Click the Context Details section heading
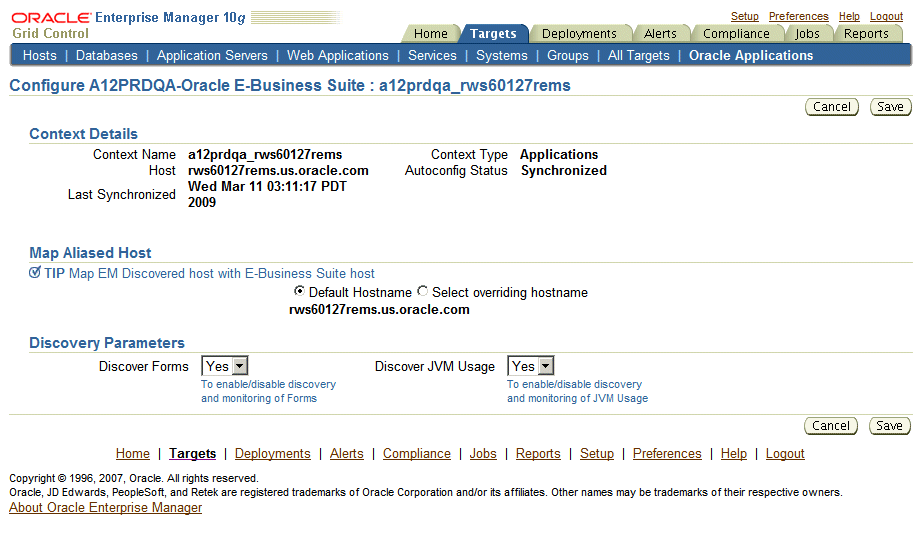Screen dimensions: 914x537 click(83, 134)
